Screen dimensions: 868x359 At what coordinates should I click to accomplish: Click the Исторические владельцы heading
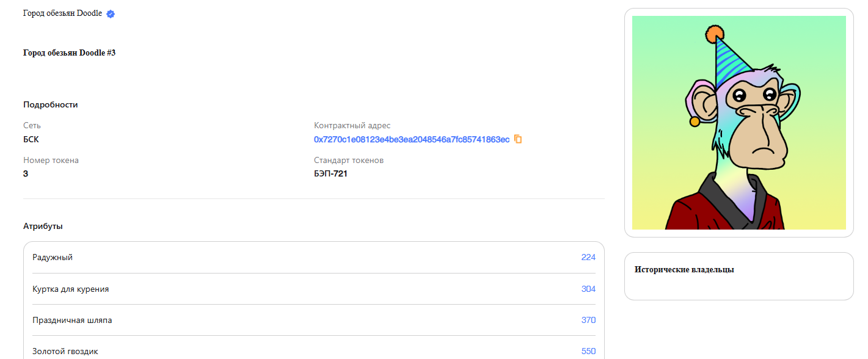pos(684,269)
